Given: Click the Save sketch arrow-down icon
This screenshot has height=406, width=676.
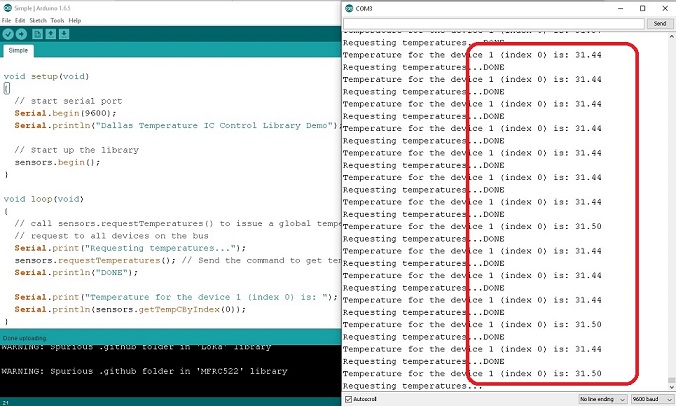Looking at the screenshot, I should pos(64,34).
